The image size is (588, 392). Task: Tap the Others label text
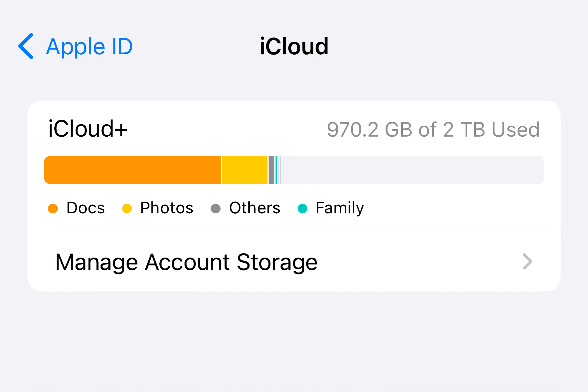pos(254,208)
